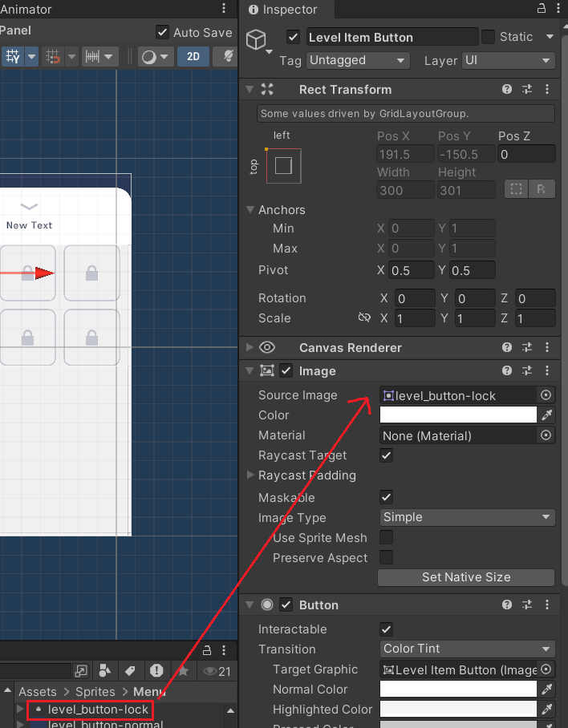Collapse the Image component foldout
This screenshot has height=728, width=568.
click(250, 370)
